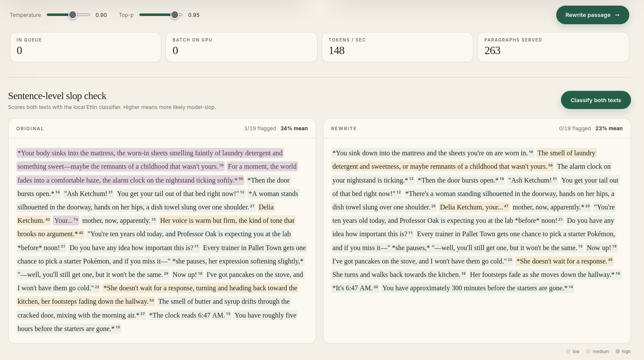Viewport: 644px width, 360px height.
Task: Click the 34% mean score
Action: coord(294,129)
